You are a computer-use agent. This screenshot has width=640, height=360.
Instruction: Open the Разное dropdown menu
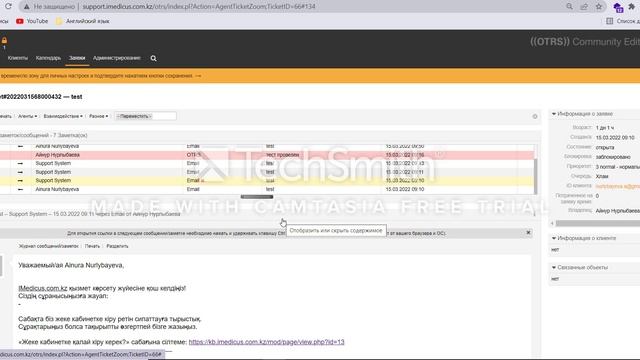pos(98,116)
